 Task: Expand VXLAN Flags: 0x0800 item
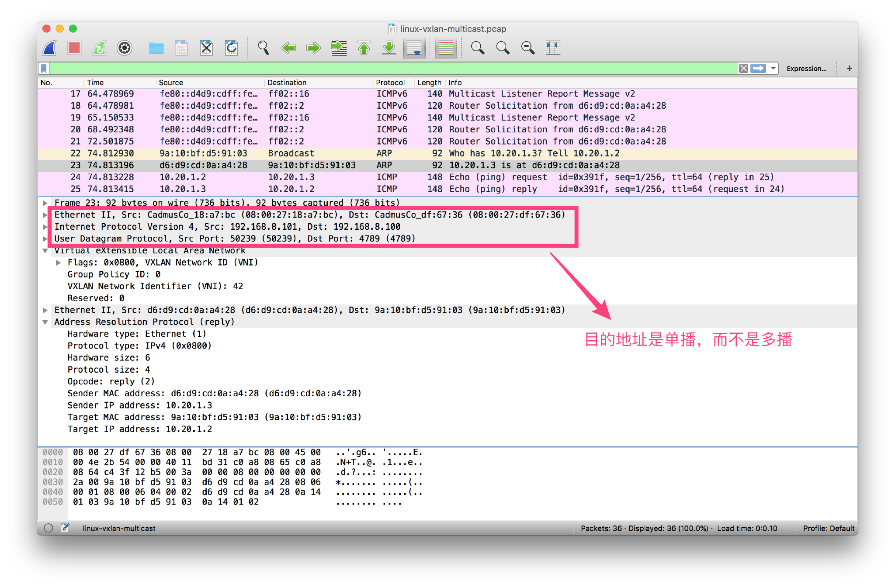(x=58, y=263)
